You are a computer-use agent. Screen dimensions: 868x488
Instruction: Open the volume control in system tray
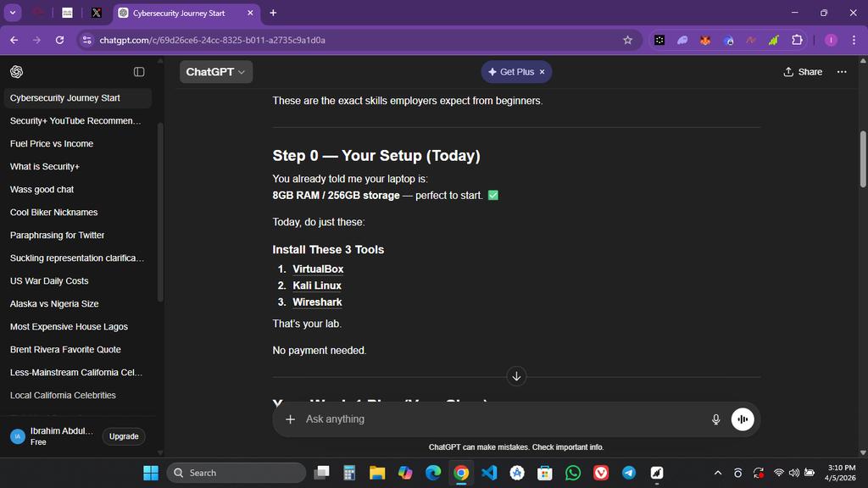(793, 473)
